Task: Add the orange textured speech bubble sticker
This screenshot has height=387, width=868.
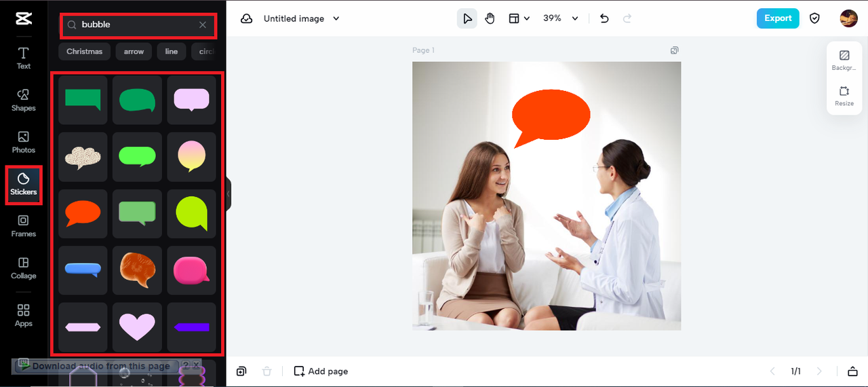Action: 137,270
